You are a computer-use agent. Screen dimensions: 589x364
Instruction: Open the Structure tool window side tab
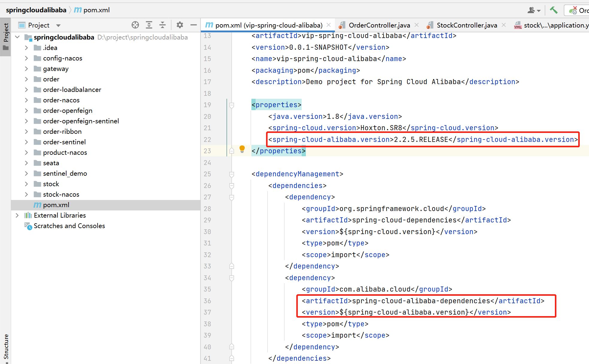pos(6,347)
